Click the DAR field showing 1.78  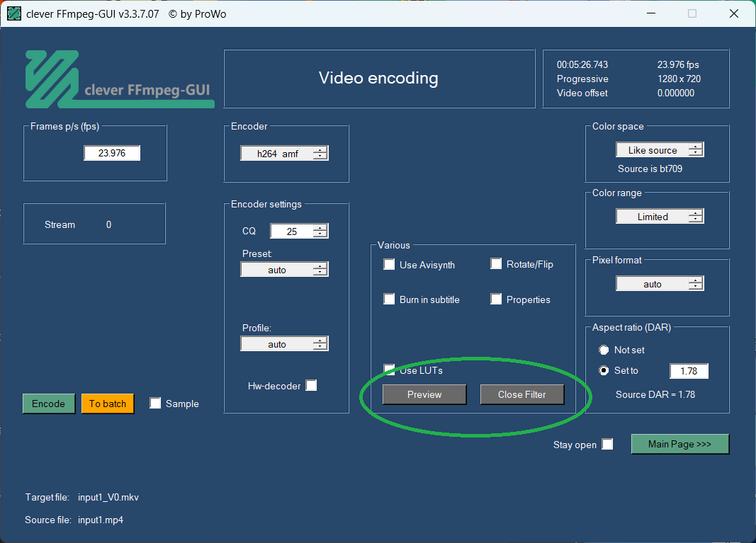pos(689,371)
